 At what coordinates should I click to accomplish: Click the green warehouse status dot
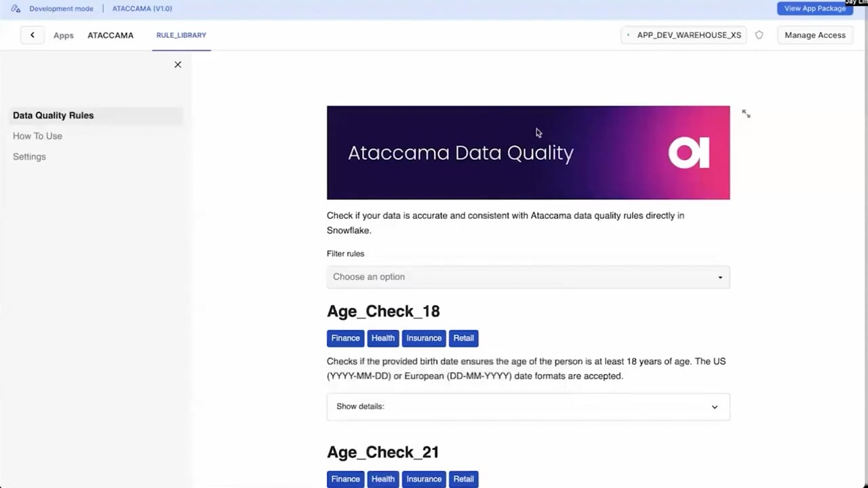click(x=627, y=35)
